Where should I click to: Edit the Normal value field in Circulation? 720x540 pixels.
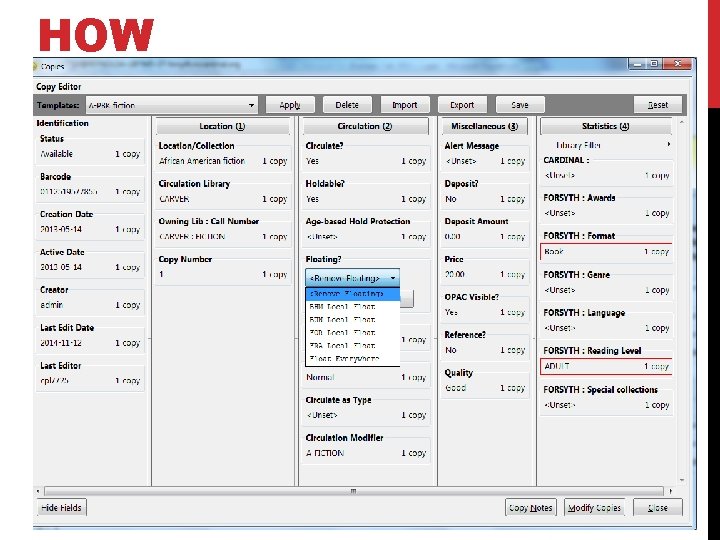(366, 377)
